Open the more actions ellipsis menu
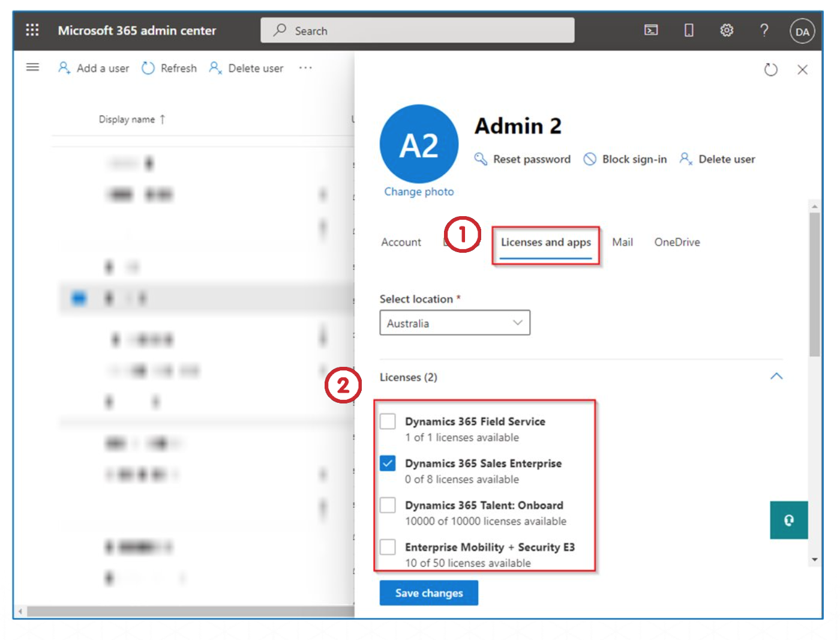Viewport: 840px width, 640px height. [x=305, y=68]
